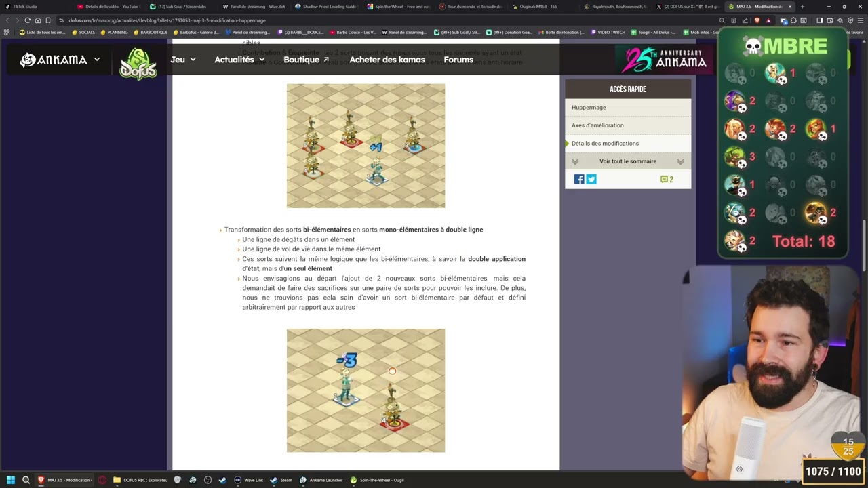Open the apps grid in bookmarks bar
The image size is (868, 488).
[7, 32]
